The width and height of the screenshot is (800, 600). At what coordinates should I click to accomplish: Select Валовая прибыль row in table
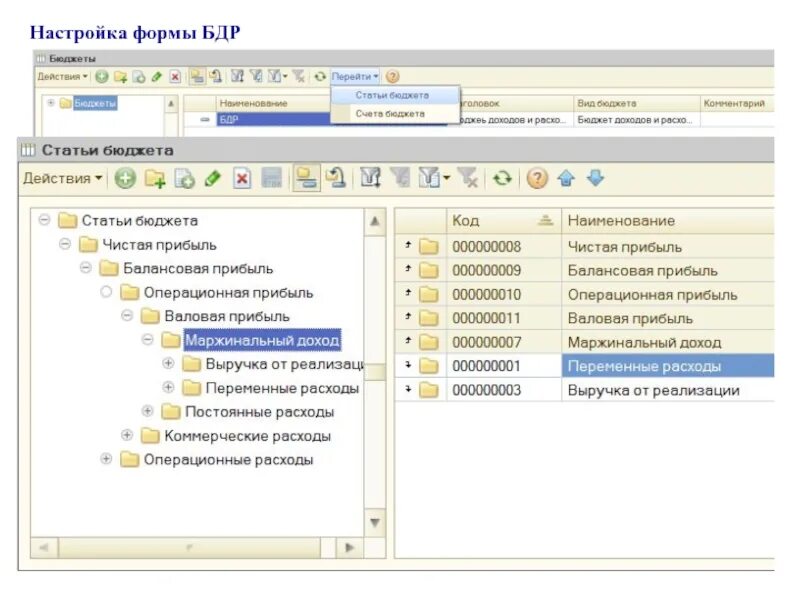[584, 318]
